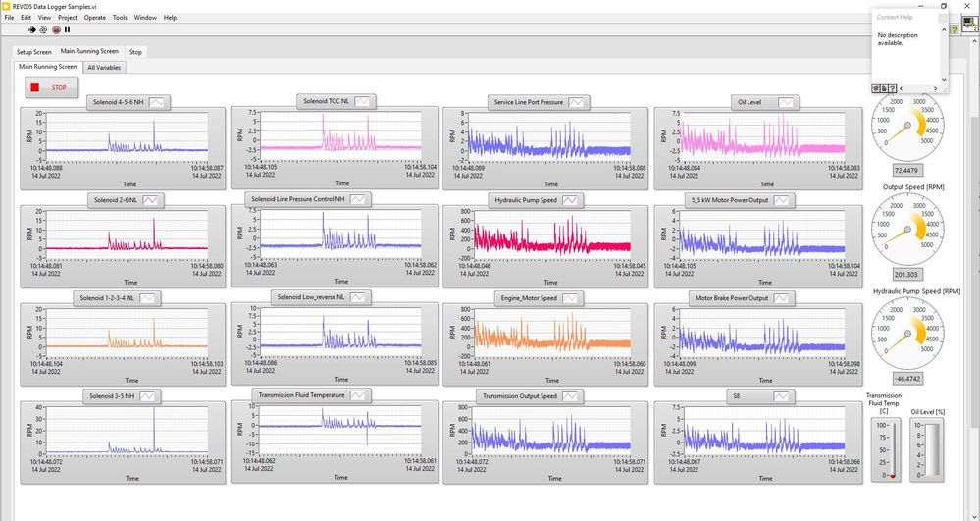Click the numeric display showing 72.4479
The width and height of the screenshot is (980, 521).
[907, 170]
